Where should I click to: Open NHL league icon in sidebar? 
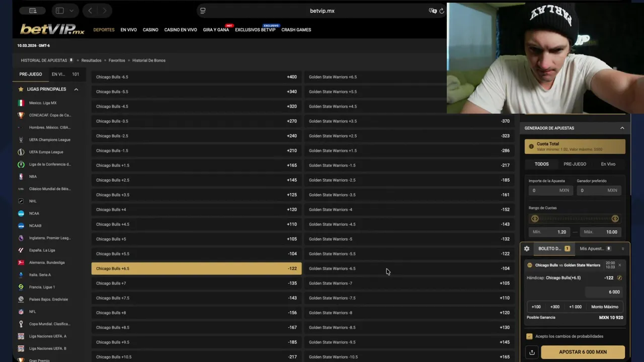tap(21, 201)
